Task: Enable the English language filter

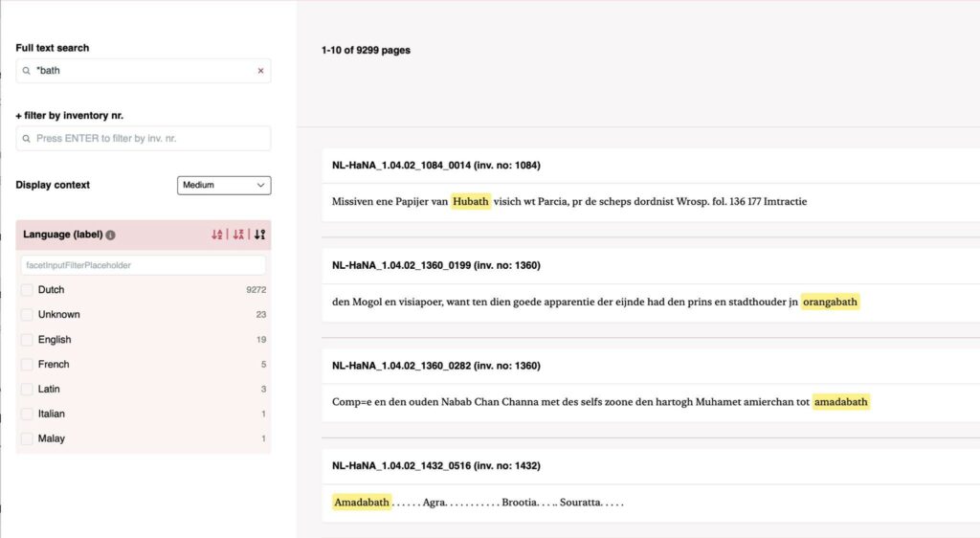Action: [x=27, y=340]
